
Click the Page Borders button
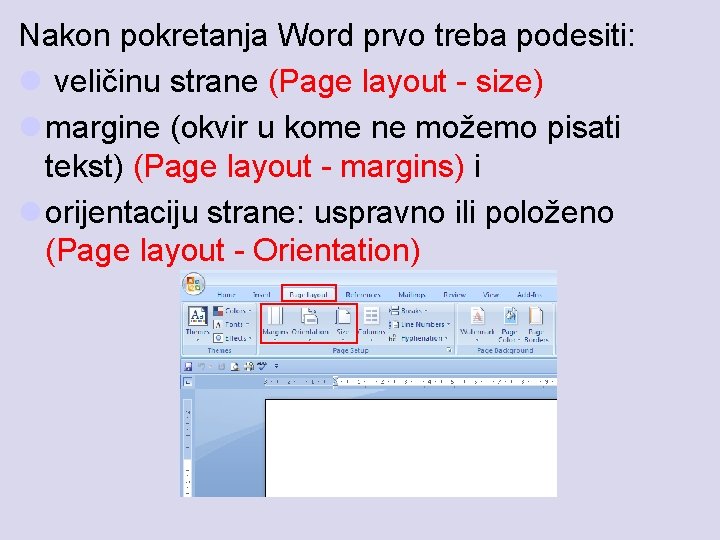[x=536, y=324]
